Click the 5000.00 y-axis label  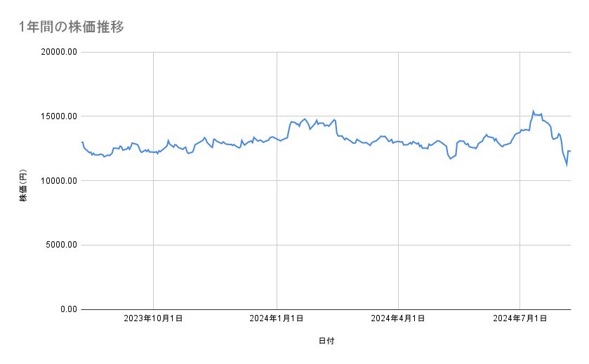pyautogui.click(x=60, y=245)
